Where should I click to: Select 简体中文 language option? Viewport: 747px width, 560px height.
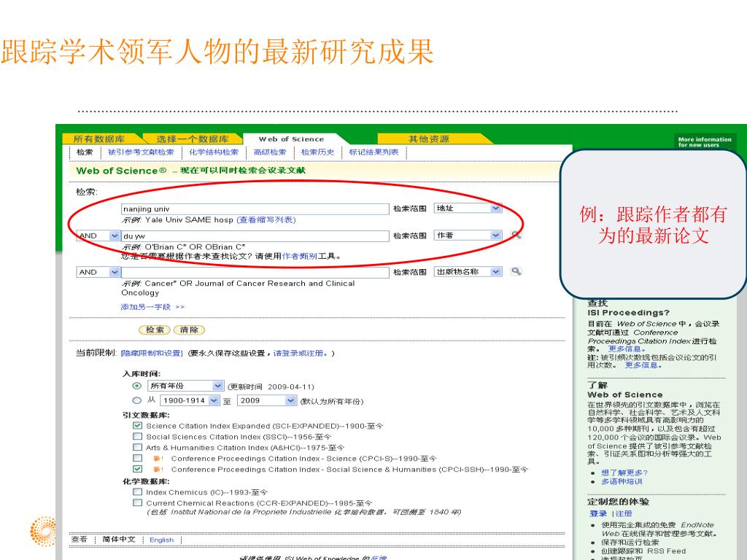119,539
